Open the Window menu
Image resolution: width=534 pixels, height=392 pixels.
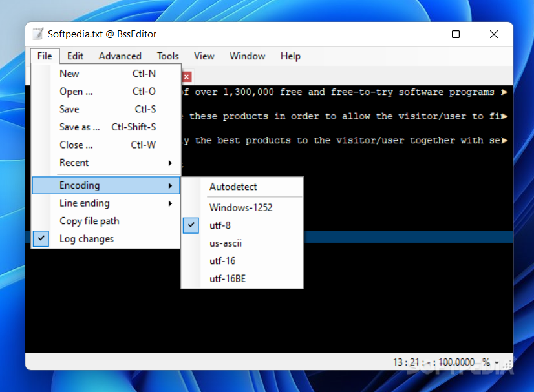pyautogui.click(x=247, y=56)
